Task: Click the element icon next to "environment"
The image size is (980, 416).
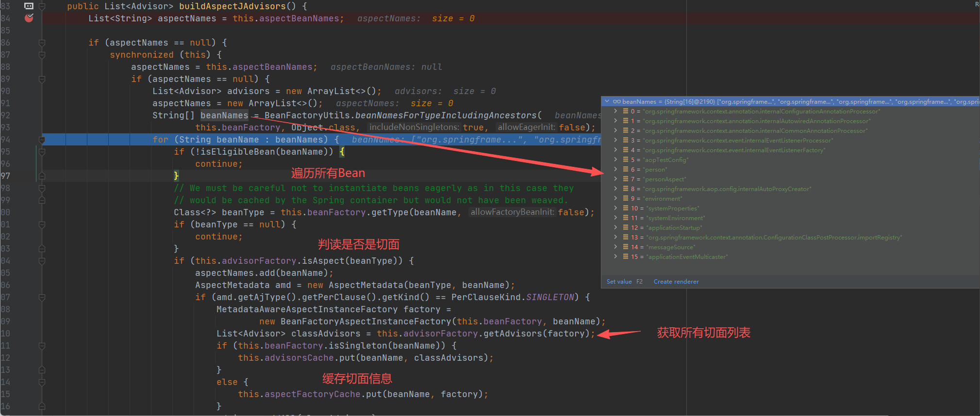Action: [x=626, y=199]
